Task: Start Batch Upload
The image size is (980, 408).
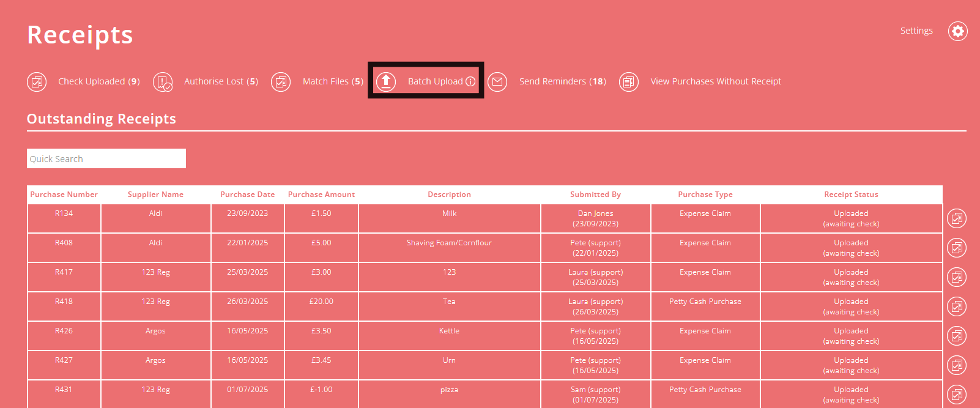Action: [436, 81]
